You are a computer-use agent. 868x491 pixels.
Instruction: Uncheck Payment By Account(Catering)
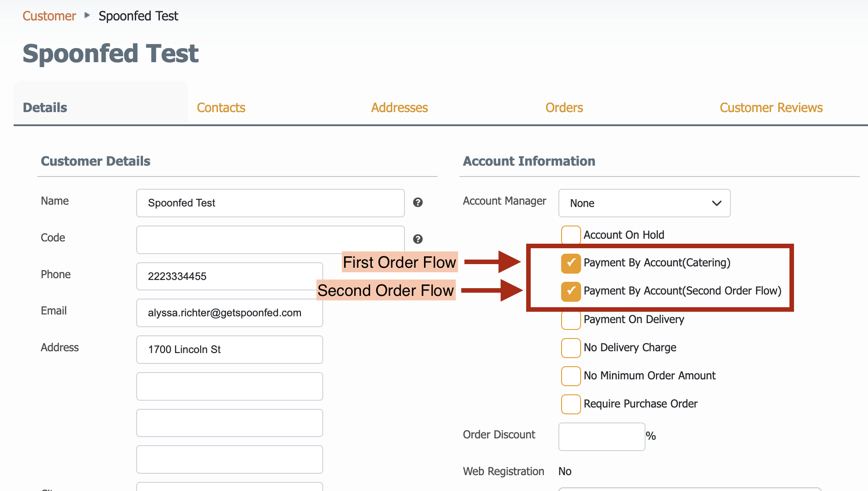(571, 263)
